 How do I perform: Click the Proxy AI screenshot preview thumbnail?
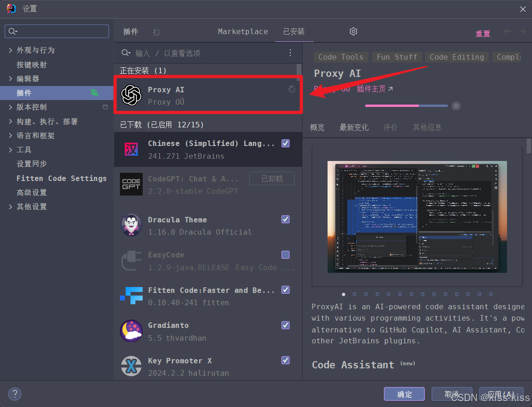click(417, 217)
